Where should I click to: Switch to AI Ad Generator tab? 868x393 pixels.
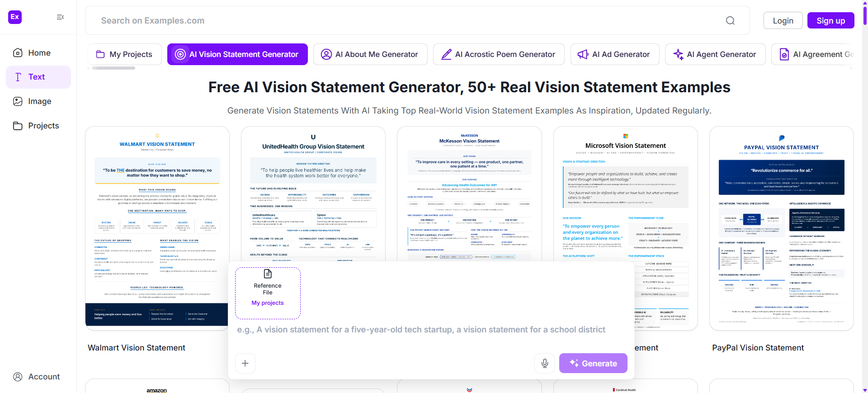tap(615, 54)
